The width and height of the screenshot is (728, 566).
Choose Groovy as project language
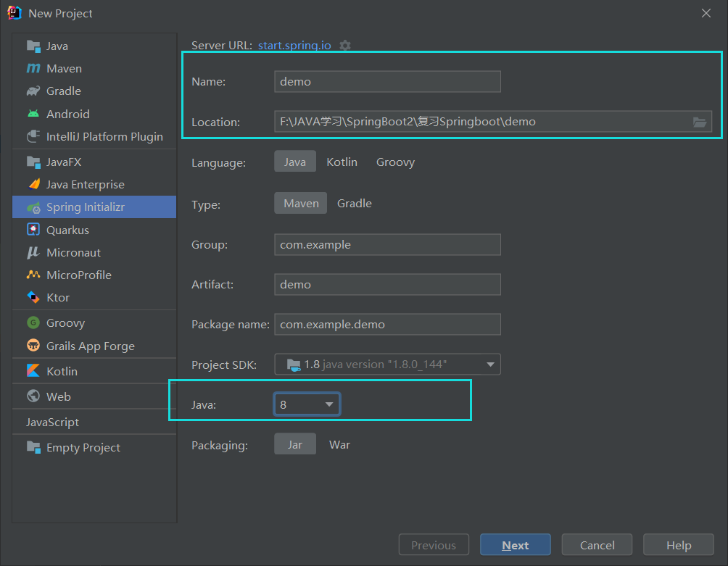pos(395,162)
